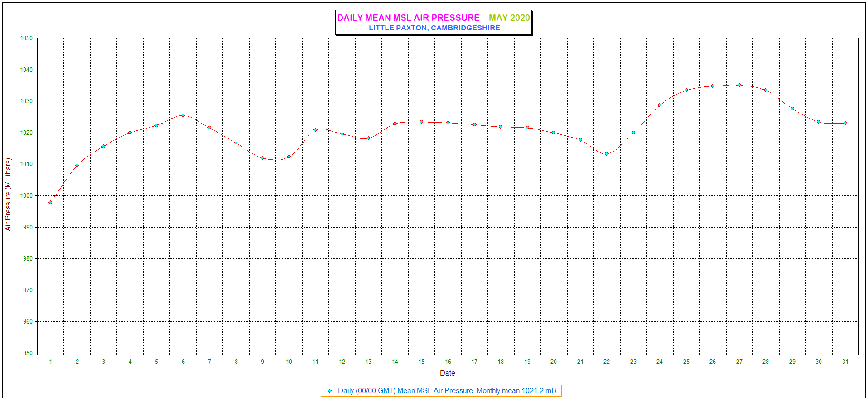Select the data point for date 22 dip
The image size is (868, 400).
click(x=607, y=154)
